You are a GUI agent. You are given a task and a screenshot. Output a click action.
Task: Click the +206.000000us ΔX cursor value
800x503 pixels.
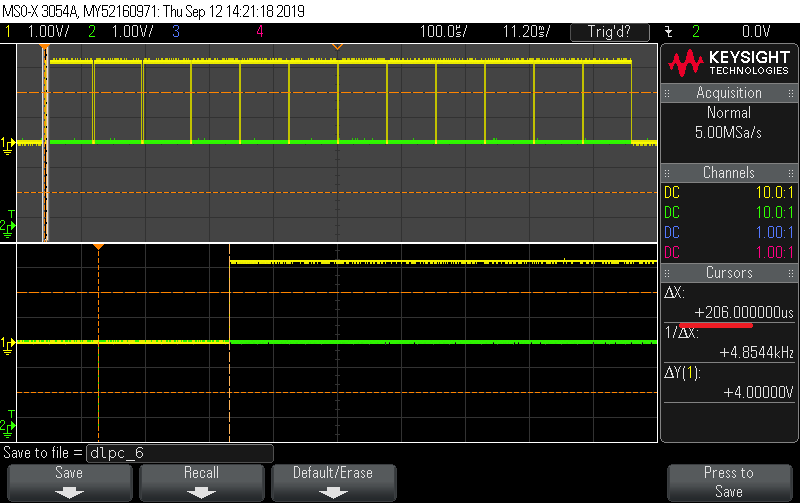coord(744,312)
